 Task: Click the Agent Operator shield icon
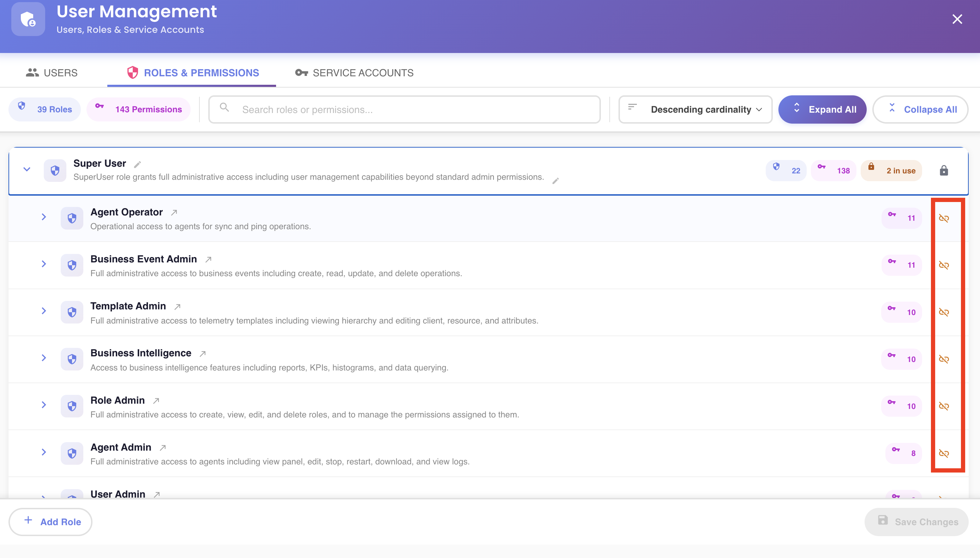point(72,219)
